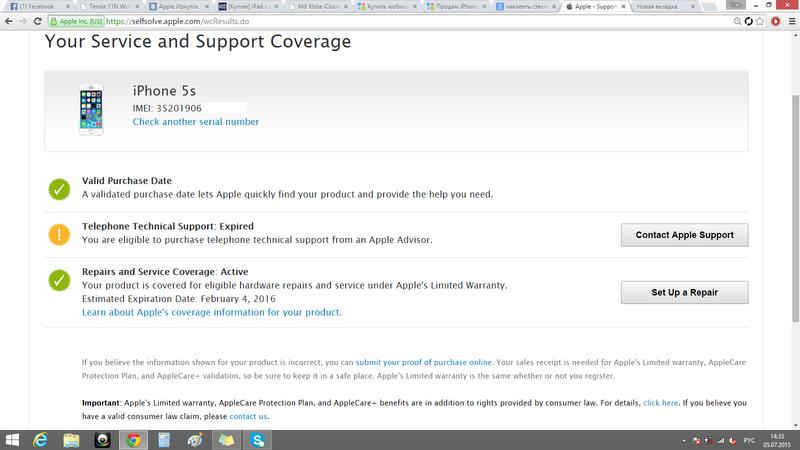Close the Facebook tab
Screen dimensions: 800x450
point(68,7)
